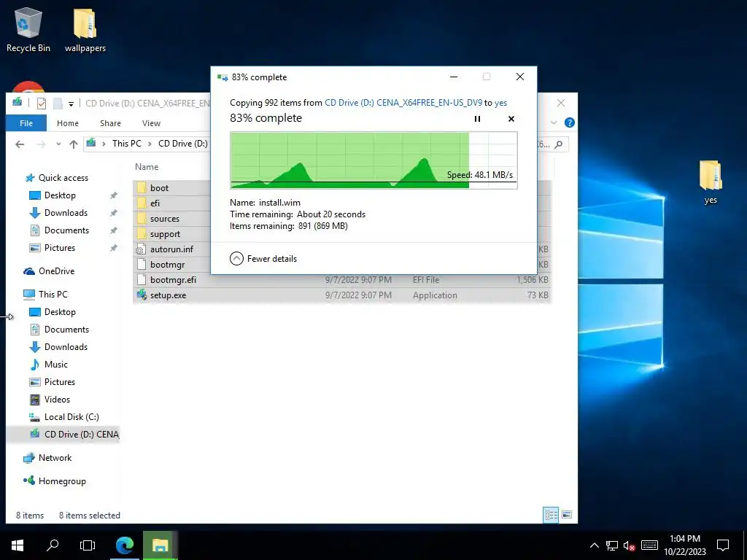Select This PC in navigation pane

point(53,295)
